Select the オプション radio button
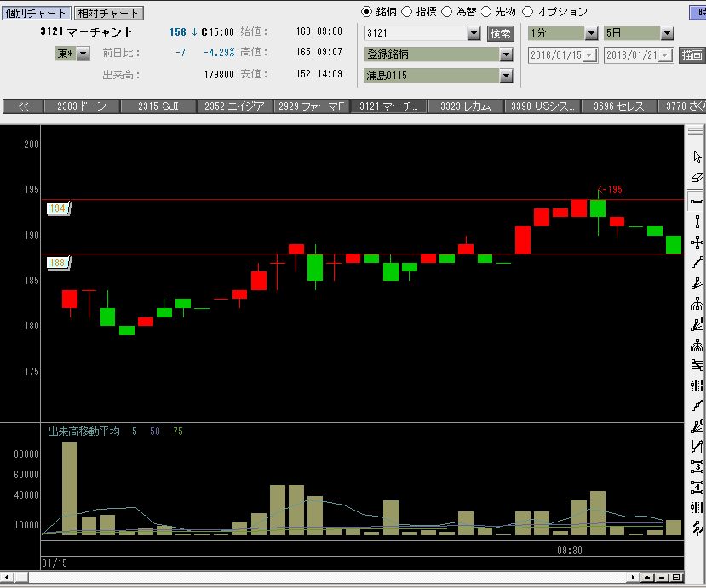 (527, 12)
